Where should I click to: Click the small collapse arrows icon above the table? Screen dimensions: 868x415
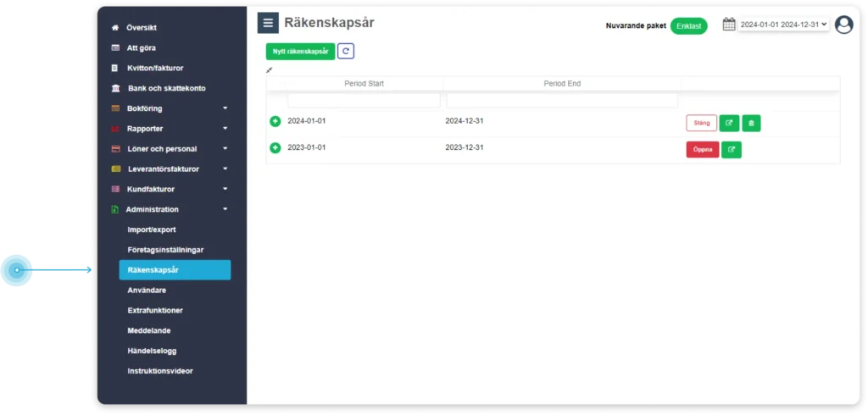pos(269,69)
